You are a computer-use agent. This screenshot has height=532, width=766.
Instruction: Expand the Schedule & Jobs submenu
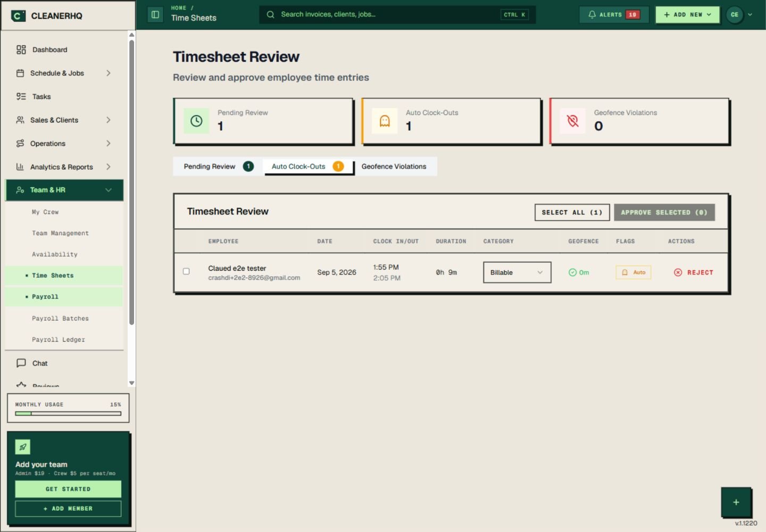[x=109, y=73]
